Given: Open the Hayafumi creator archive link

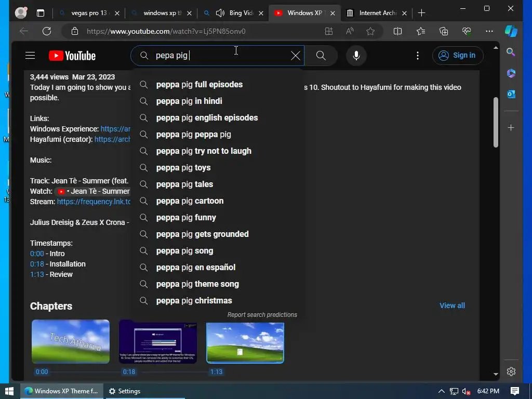Looking at the screenshot, I should pos(112,139).
